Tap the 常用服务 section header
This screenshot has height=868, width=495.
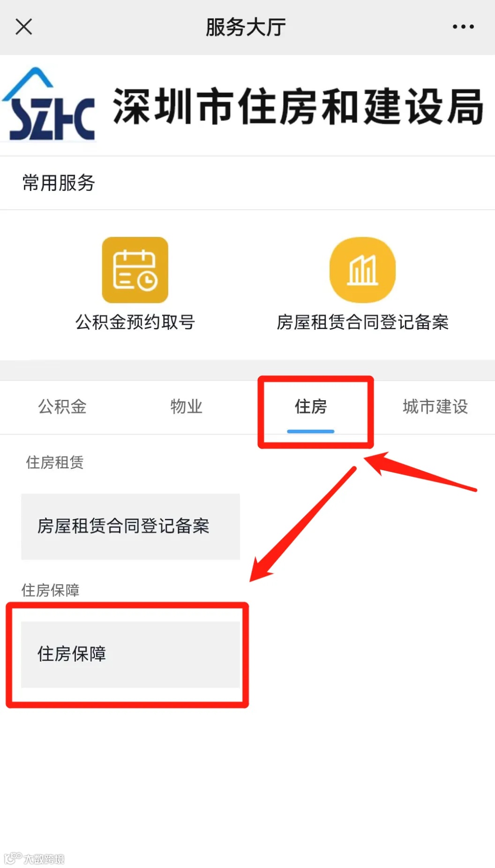(x=59, y=183)
